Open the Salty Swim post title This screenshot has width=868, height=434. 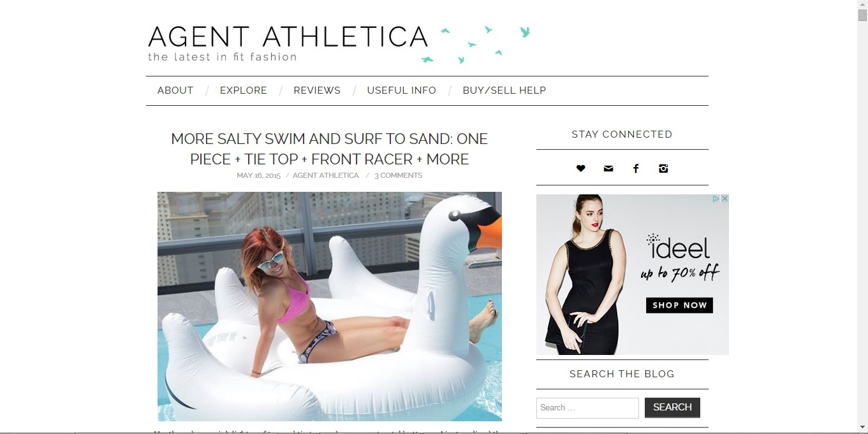pos(329,149)
